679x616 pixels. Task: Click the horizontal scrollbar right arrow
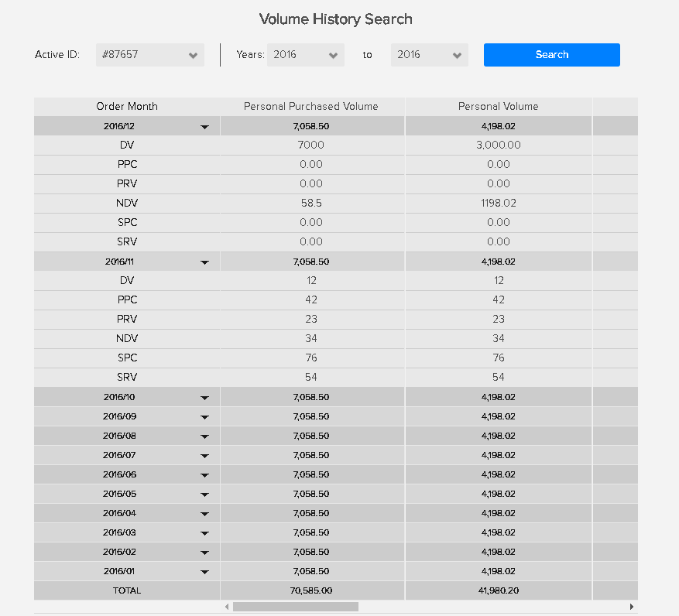(632, 607)
